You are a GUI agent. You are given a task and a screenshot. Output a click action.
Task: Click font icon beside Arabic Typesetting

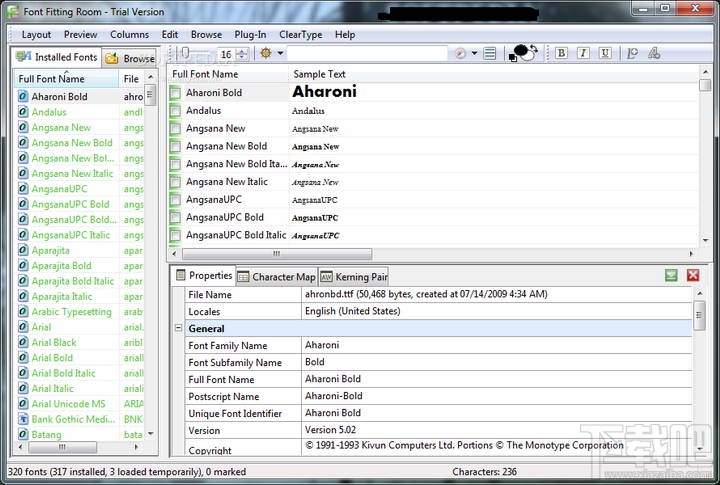pyautogui.click(x=23, y=311)
